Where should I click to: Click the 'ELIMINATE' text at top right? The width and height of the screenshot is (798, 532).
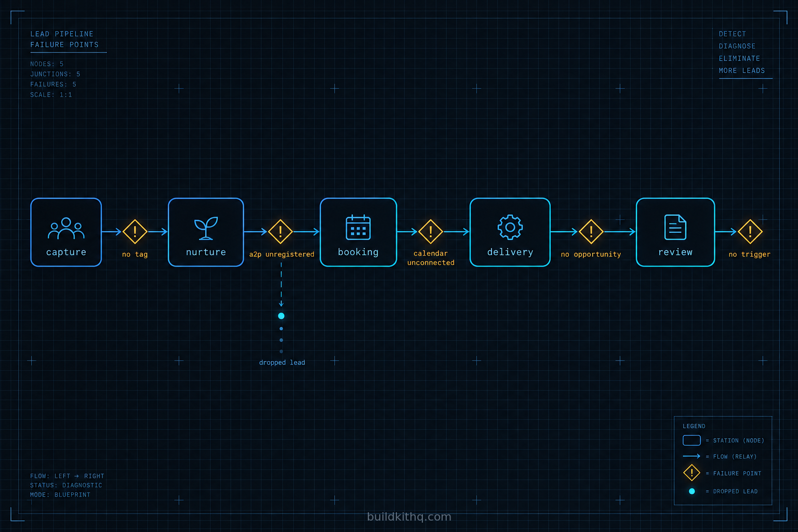coord(739,58)
